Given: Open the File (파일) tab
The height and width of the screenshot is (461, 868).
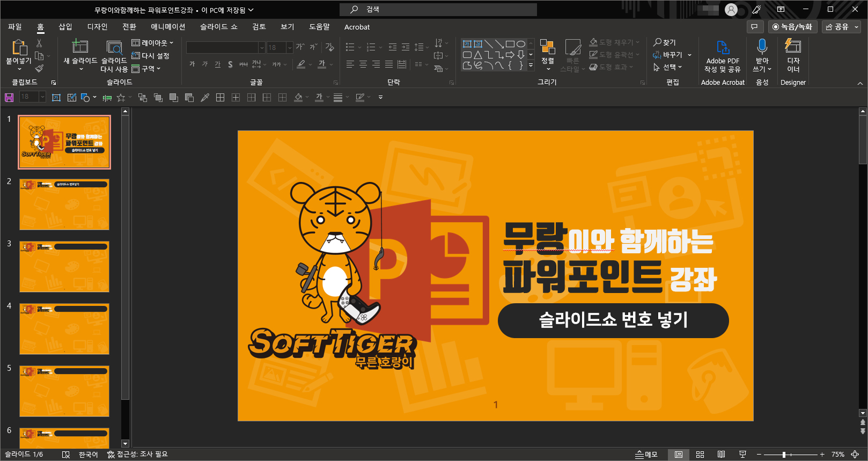Looking at the screenshot, I should coord(15,27).
